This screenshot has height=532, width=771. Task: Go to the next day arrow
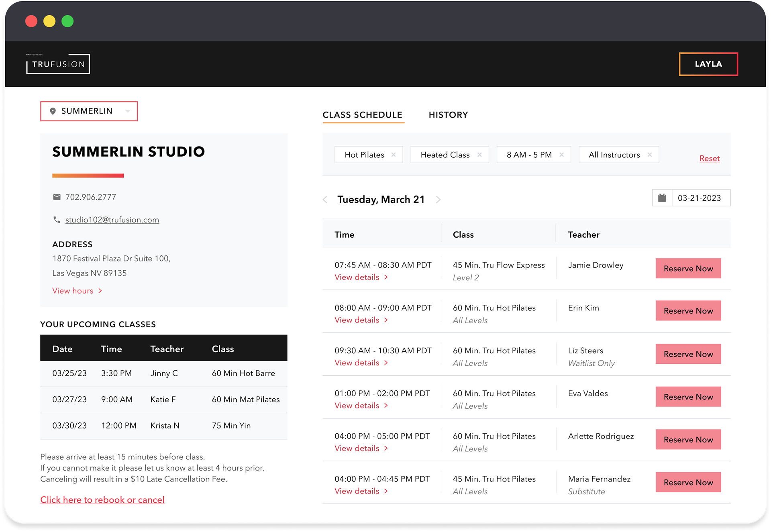tap(438, 200)
